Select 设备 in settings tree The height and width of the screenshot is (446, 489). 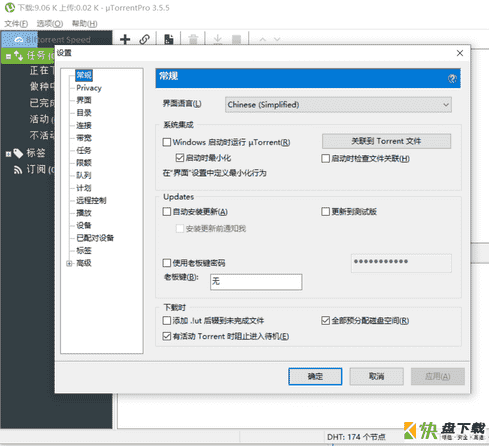(x=84, y=225)
